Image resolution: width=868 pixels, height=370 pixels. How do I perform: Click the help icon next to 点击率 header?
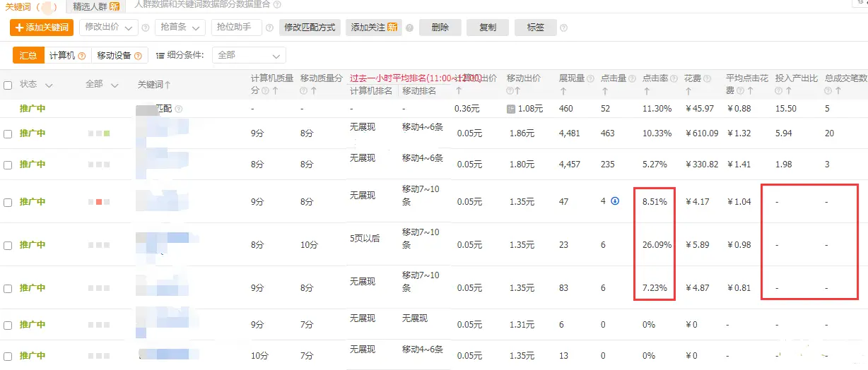673,78
